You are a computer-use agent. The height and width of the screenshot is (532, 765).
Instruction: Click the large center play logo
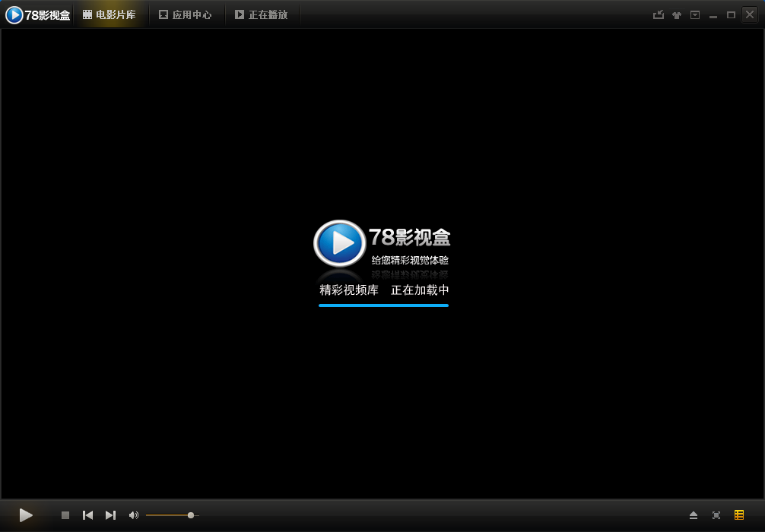[340, 243]
